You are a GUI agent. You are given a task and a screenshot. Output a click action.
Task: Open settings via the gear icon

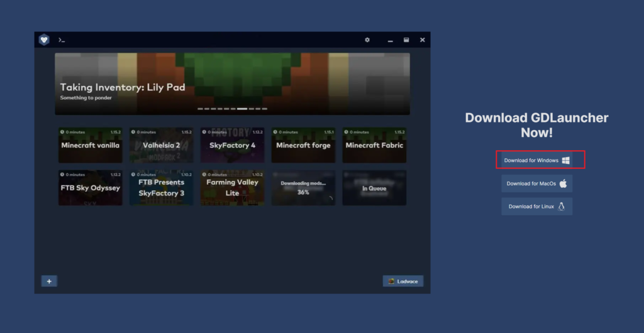367,40
